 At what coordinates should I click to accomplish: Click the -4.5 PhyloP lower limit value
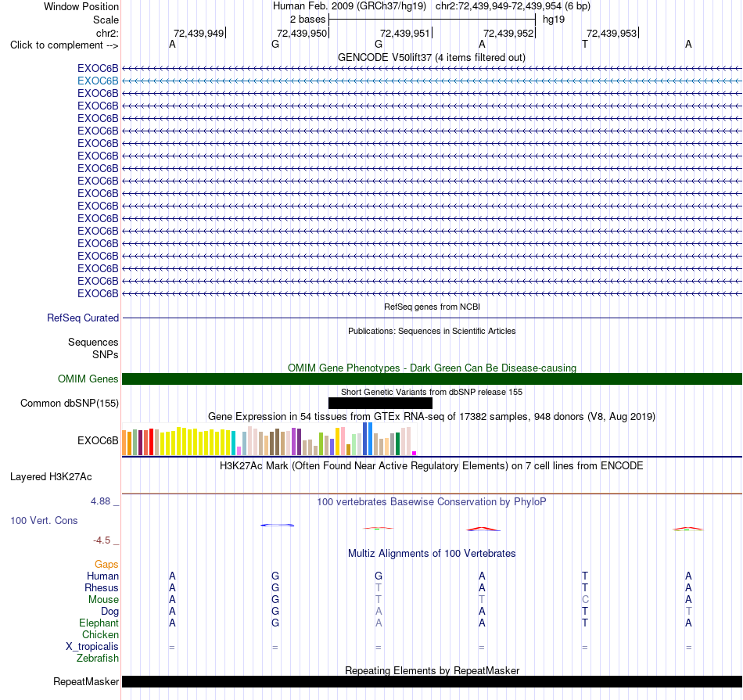[x=102, y=540]
